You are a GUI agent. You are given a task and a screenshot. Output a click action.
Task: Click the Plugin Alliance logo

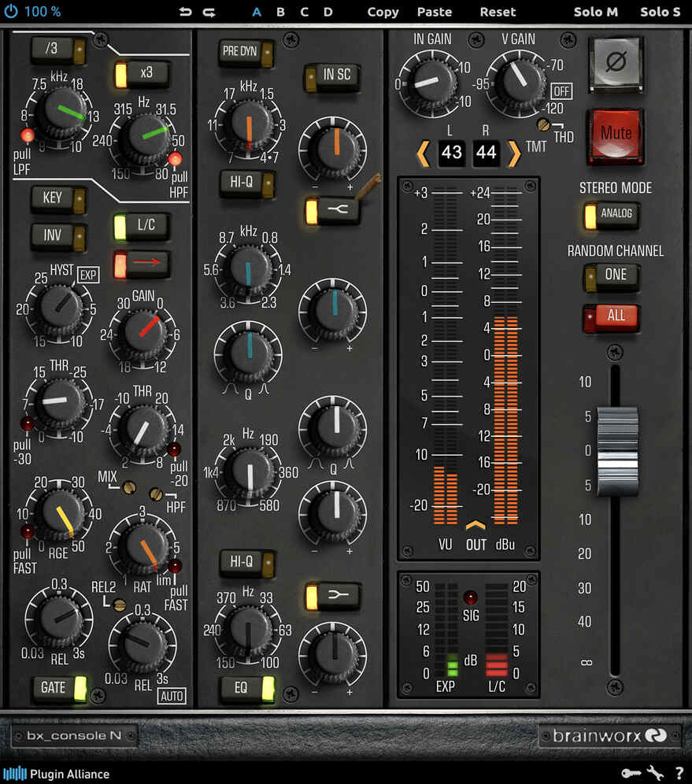pos(55,774)
